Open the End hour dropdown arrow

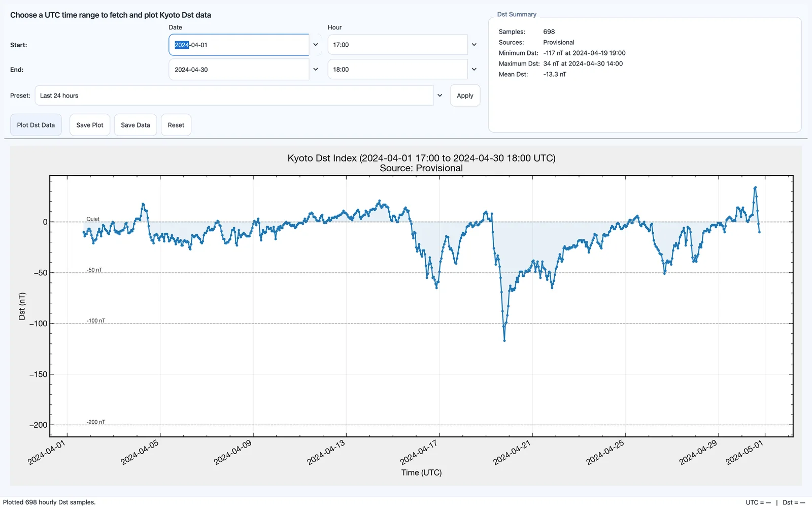click(474, 70)
